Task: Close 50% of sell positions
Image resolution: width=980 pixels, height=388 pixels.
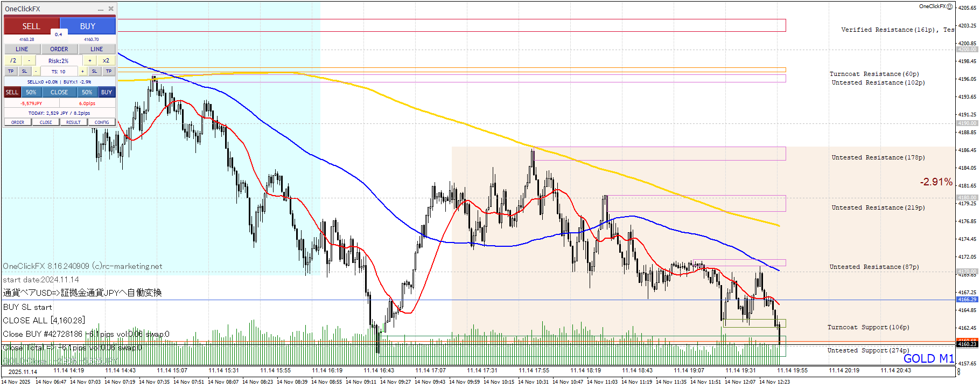Action: click(31, 92)
